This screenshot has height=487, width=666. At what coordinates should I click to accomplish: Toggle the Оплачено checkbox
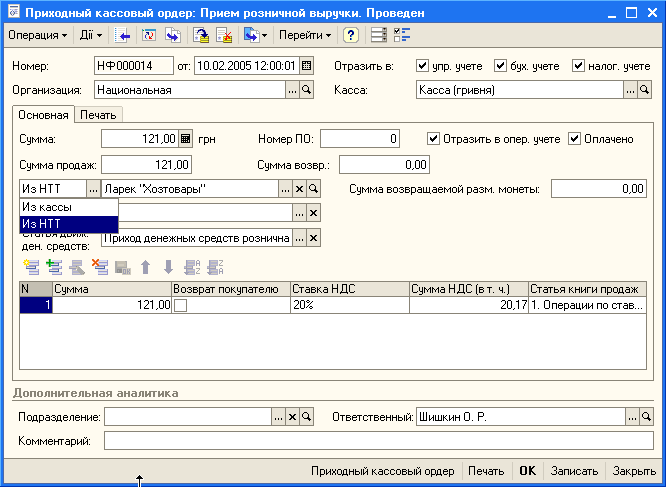click(x=574, y=139)
